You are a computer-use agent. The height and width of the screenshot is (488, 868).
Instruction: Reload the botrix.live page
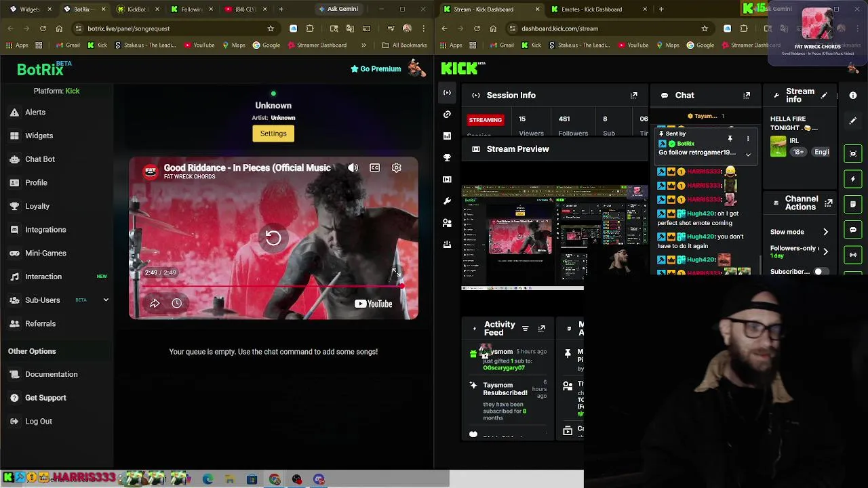pos(43,28)
